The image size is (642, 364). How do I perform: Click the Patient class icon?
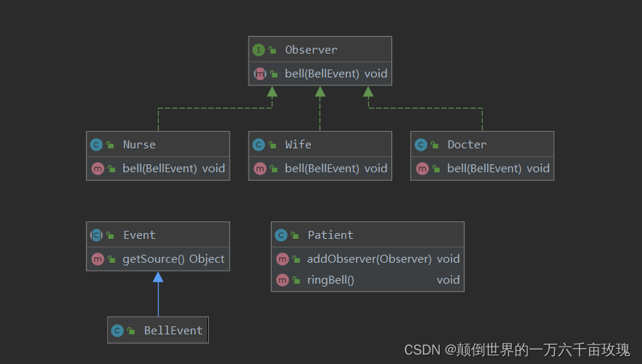point(281,235)
